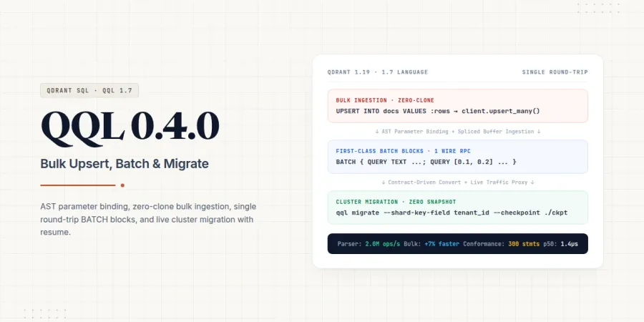Click the Bulk +7% faster stat
Screen dimensions: 644x322
pyautogui.click(x=431, y=244)
